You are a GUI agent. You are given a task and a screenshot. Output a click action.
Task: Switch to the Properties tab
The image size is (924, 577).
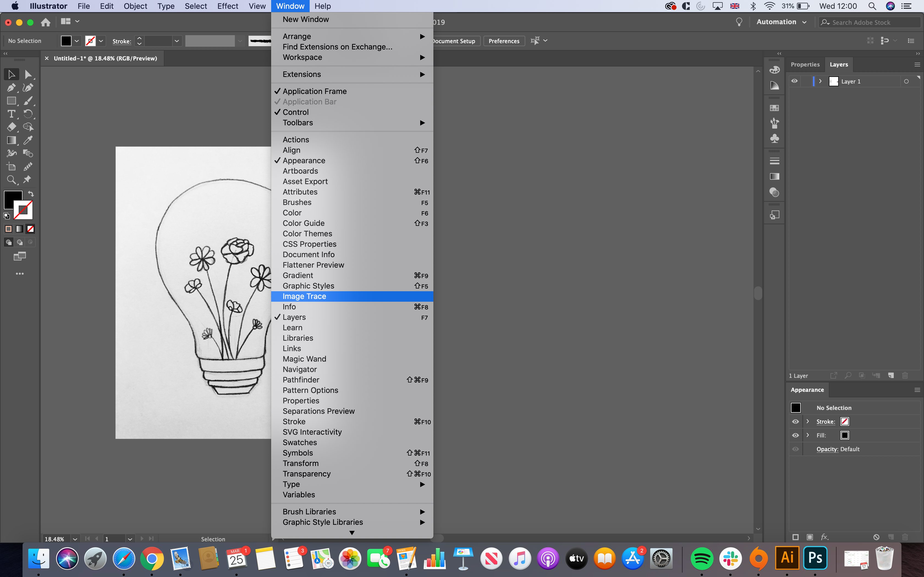(x=805, y=65)
